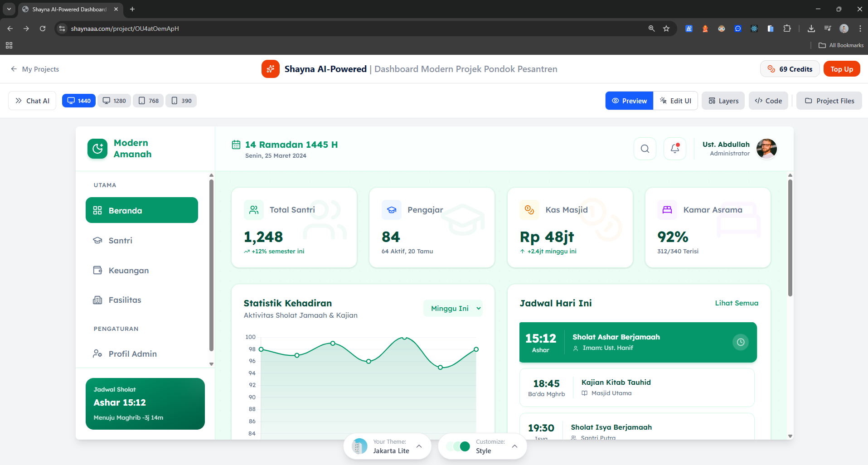Open browser extensions puzzle icon
Image resolution: width=868 pixels, height=465 pixels.
[787, 29]
